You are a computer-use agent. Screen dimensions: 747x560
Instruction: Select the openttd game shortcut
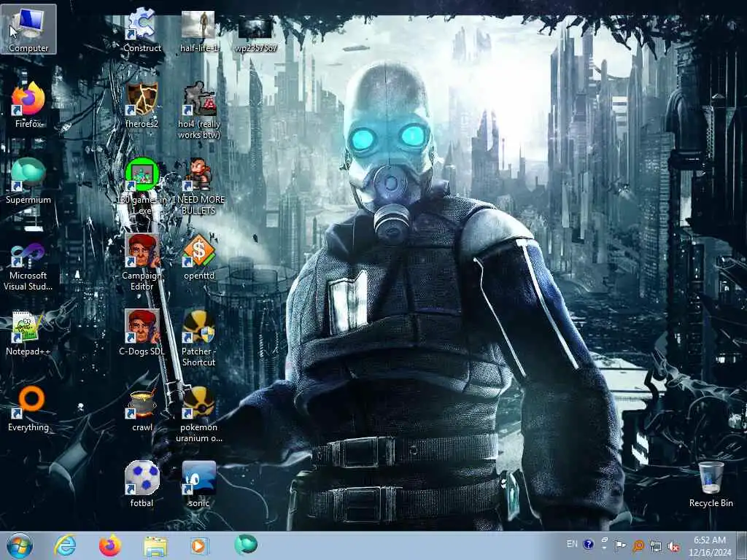click(x=198, y=257)
